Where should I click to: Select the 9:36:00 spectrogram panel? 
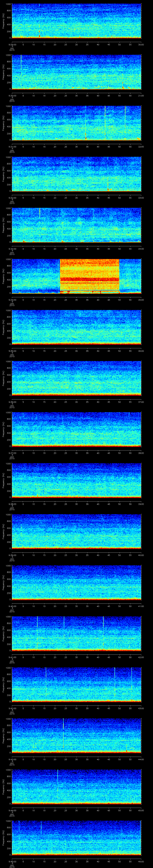76,378
